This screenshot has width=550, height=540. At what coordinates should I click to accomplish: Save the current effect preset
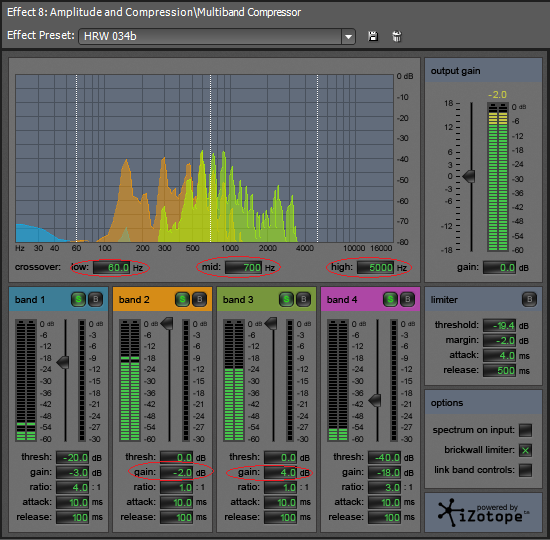373,36
